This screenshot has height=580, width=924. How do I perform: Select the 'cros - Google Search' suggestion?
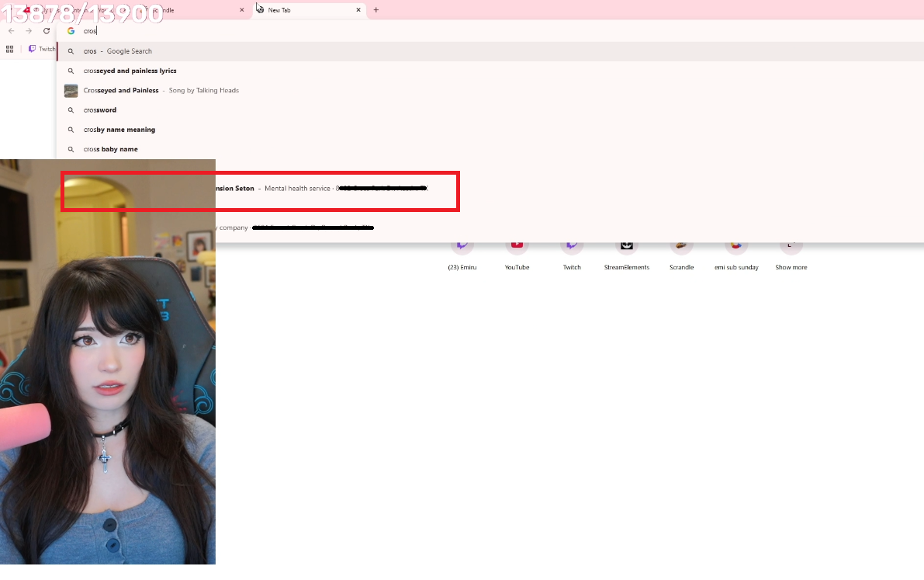coord(490,51)
